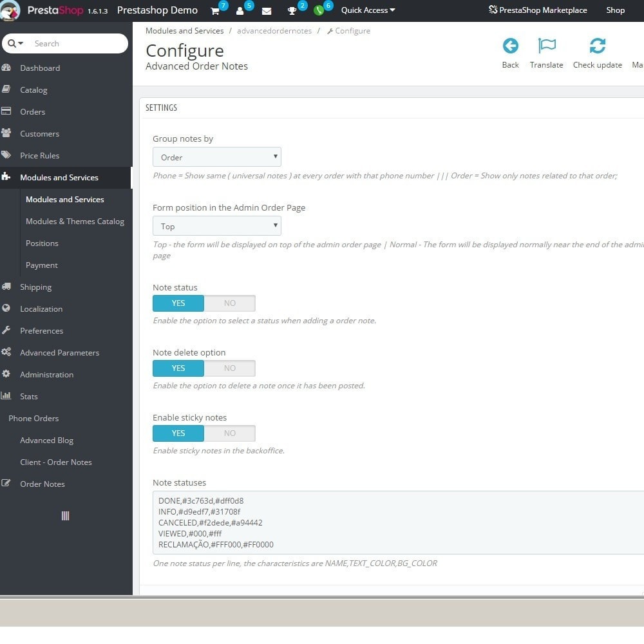The width and height of the screenshot is (644, 644).
Task: Click the Shipping truck icon
Action: click(x=6, y=287)
